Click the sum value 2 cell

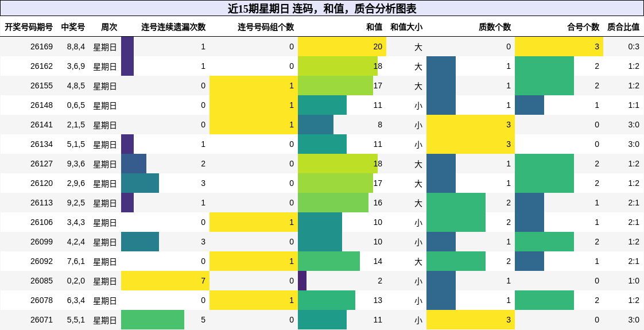342,281
